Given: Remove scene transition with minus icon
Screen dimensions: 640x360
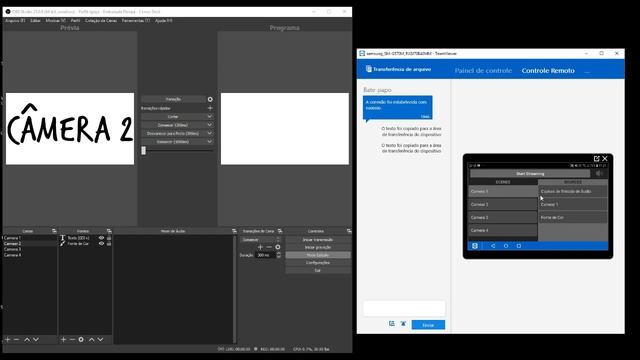Looking at the screenshot, I should tap(269, 247).
